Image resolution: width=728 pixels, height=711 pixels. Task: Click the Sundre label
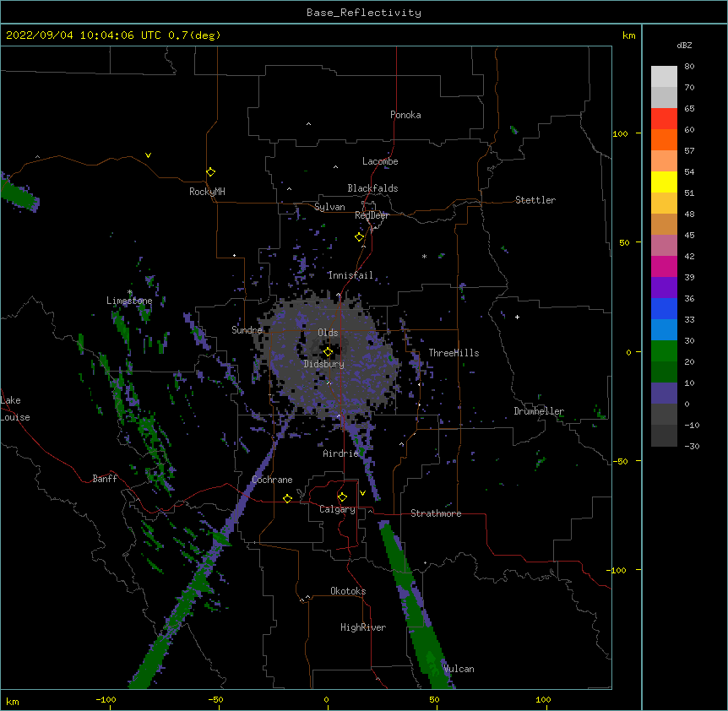tap(247, 330)
